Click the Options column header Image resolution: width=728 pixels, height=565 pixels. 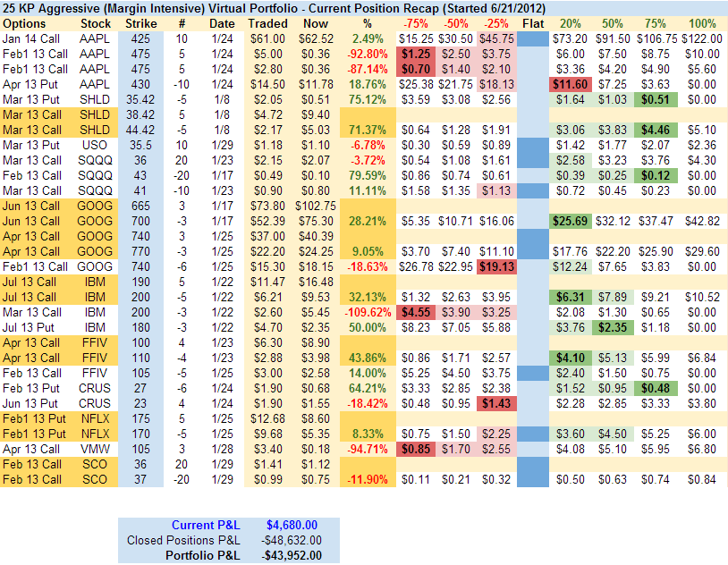[25, 21]
